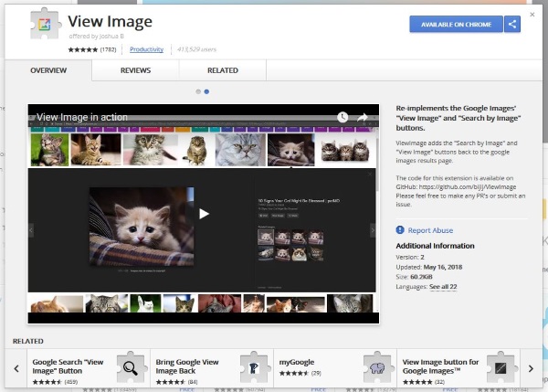Click the "Size: 60.2KiB" text
The image size is (548, 392).
[414, 277]
